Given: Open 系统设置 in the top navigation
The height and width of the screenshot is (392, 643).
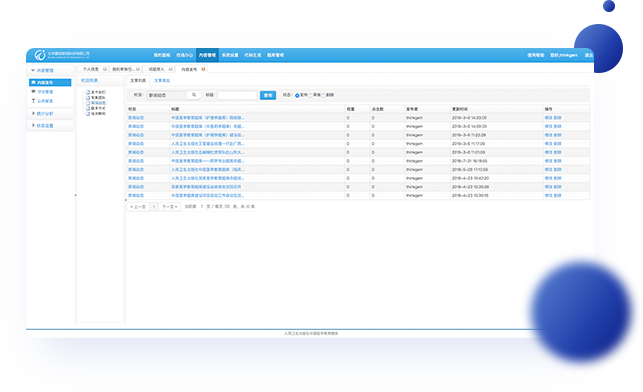Looking at the screenshot, I should (230, 55).
